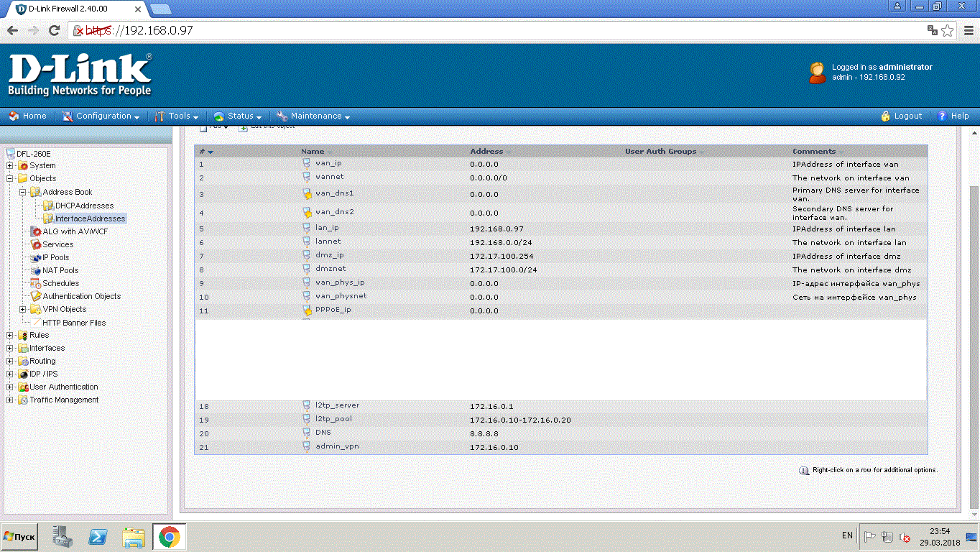Open Windows Explorer from the taskbar
Image resolution: width=980 pixels, height=552 pixels.
(x=134, y=536)
